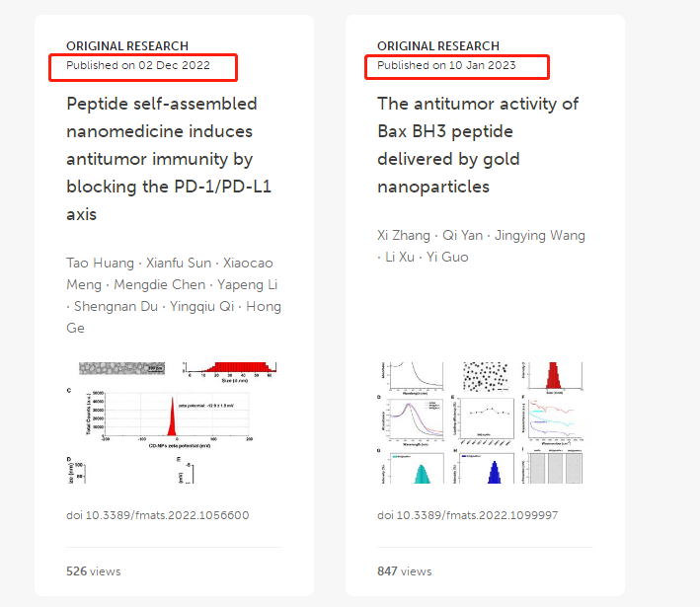Open the antitumor activity of Bax BH3 article
Viewport: 700px width, 607px height.
tap(478, 145)
